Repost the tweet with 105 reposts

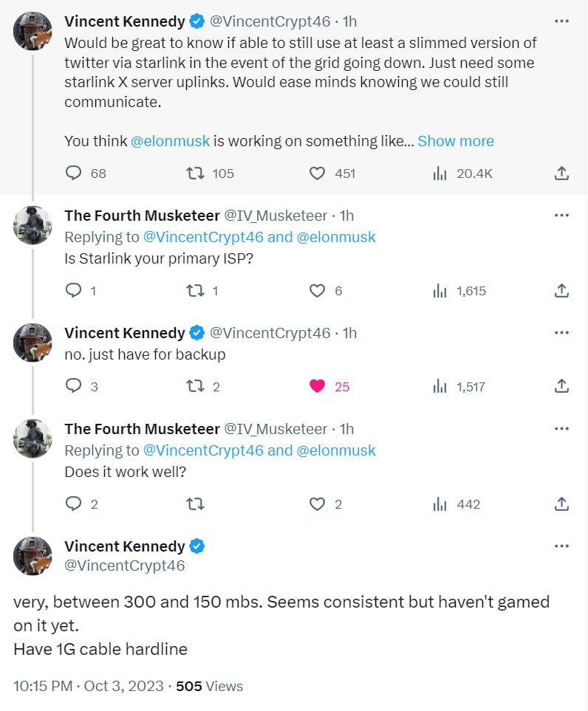pyautogui.click(x=195, y=174)
